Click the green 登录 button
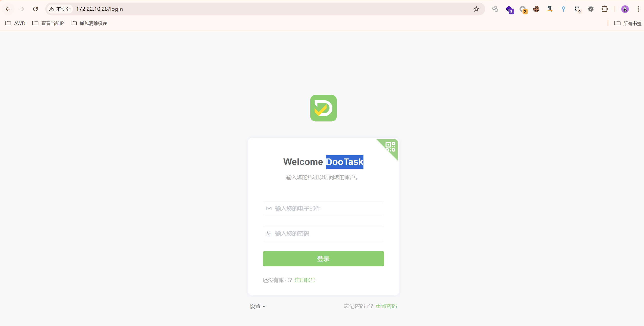Image resolution: width=644 pixels, height=326 pixels. [324, 259]
